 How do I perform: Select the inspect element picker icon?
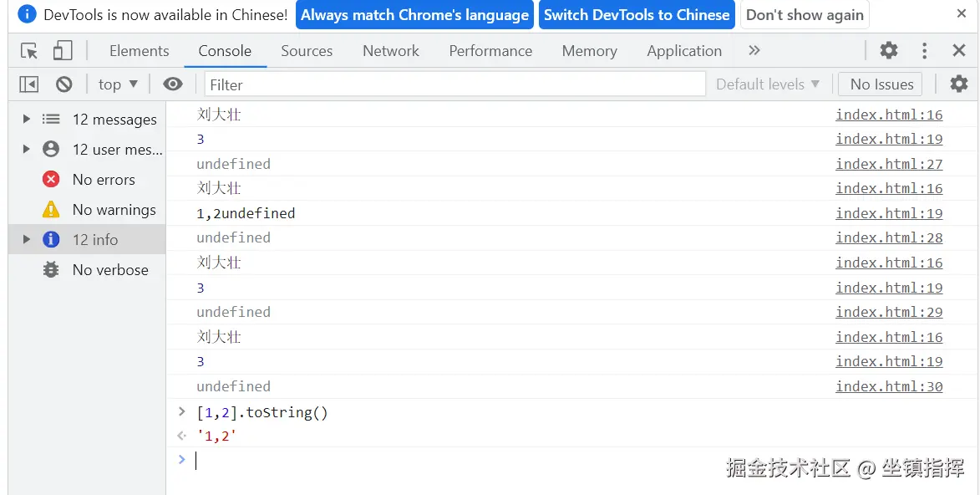28,51
